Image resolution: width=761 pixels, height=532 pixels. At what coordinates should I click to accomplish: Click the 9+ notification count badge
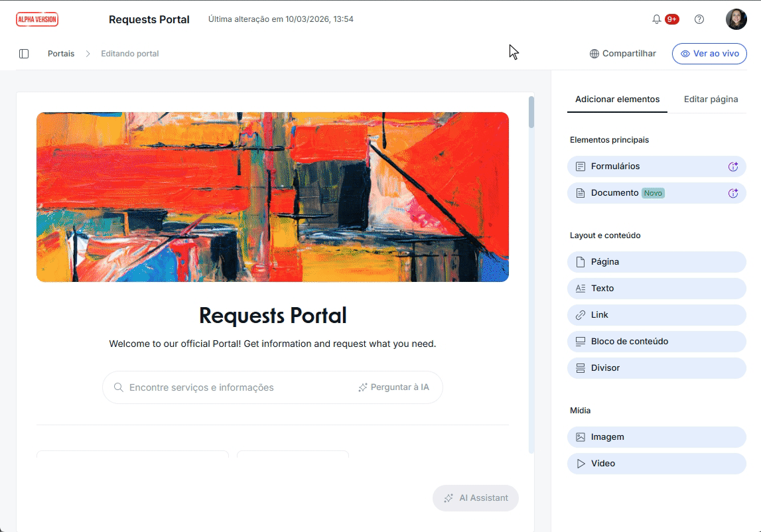[x=671, y=19]
